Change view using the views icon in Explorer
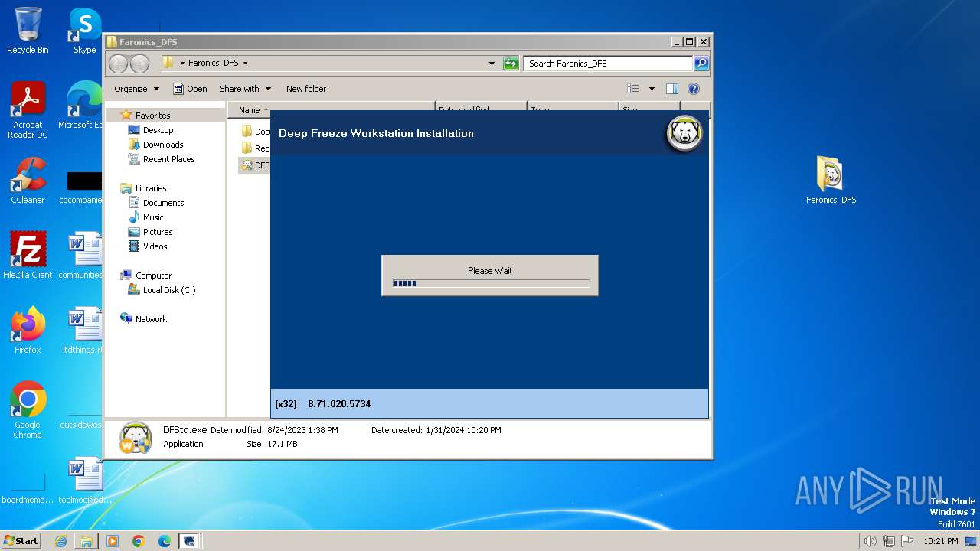The width and height of the screenshot is (980, 551). point(633,89)
